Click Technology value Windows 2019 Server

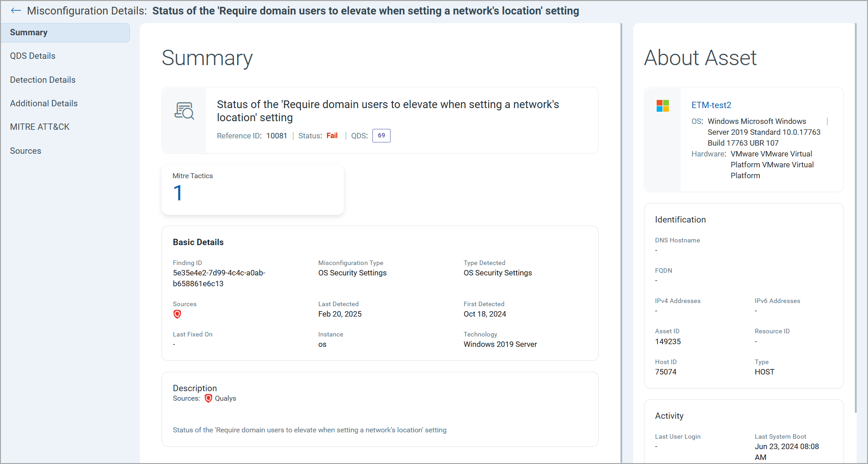tap(500, 345)
